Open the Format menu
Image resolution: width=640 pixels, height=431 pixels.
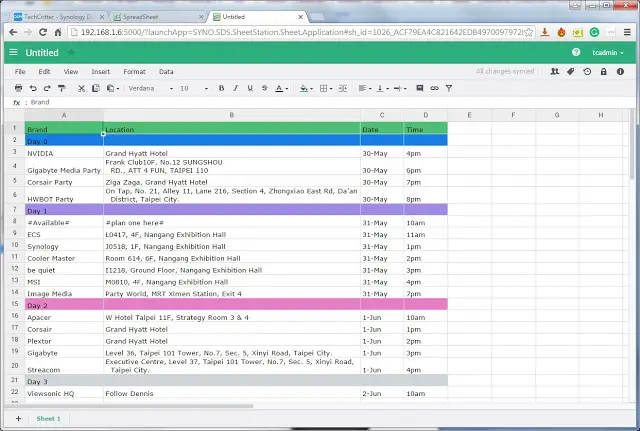point(134,71)
